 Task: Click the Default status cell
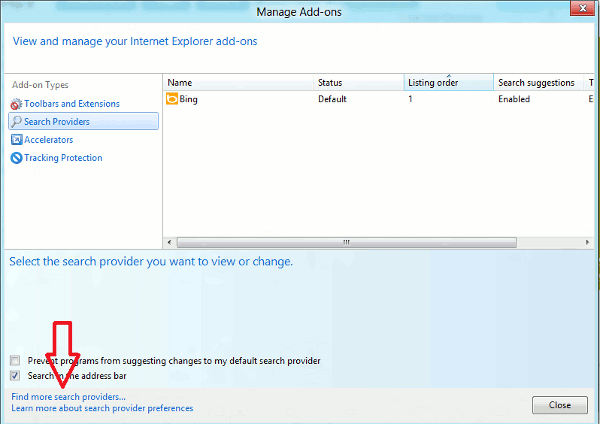[332, 99]
